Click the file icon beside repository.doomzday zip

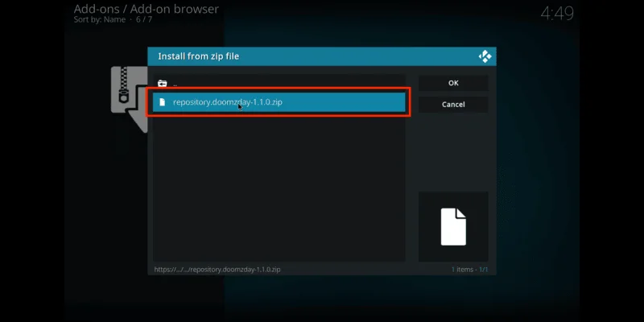[x=162, y=102]
